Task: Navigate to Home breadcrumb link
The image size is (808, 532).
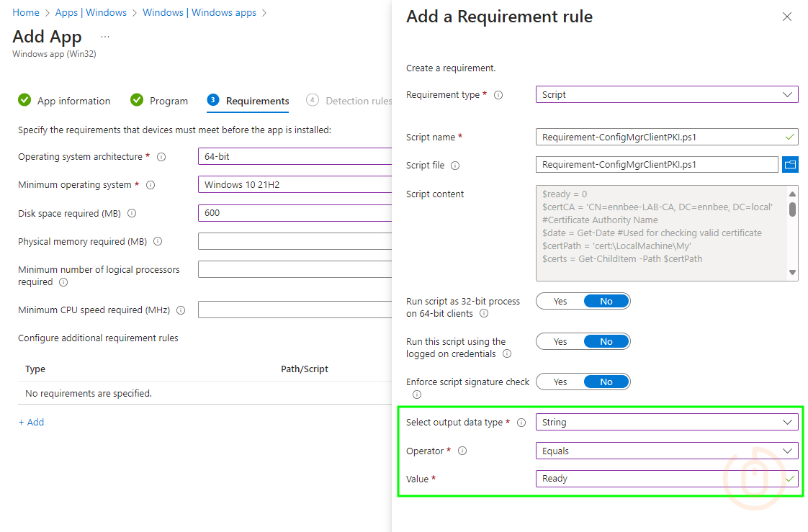Action: pos(26,12)
